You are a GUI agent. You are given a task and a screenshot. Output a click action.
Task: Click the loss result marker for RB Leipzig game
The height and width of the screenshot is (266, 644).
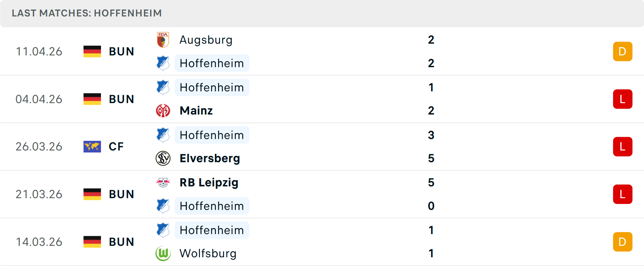(x=623, y=194)
